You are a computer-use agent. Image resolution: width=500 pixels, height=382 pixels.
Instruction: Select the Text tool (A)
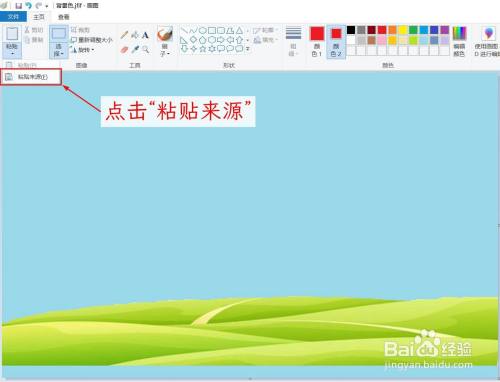click(x=145, y=35)
